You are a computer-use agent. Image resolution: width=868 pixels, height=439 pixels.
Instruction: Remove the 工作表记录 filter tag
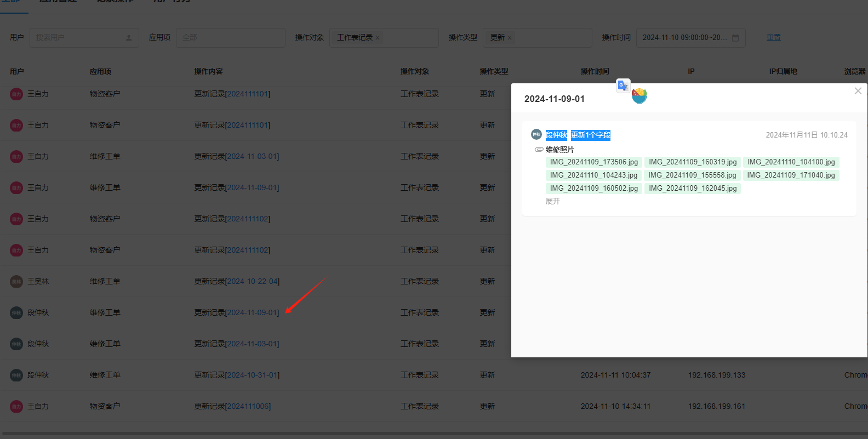click(378, 38)
